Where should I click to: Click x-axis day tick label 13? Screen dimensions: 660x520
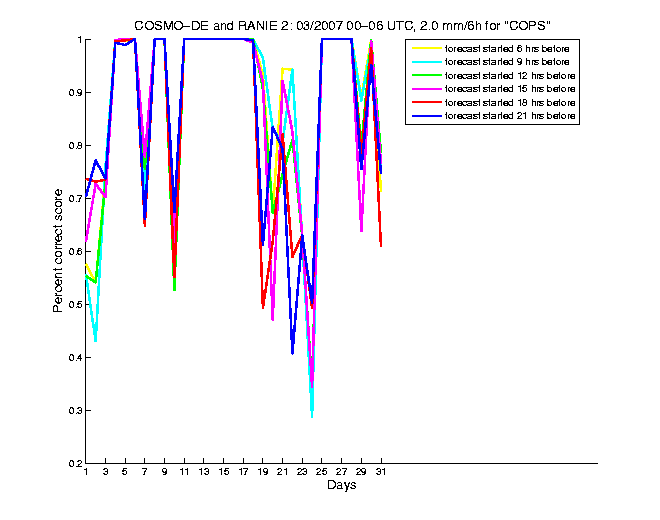tap(204, 472)
